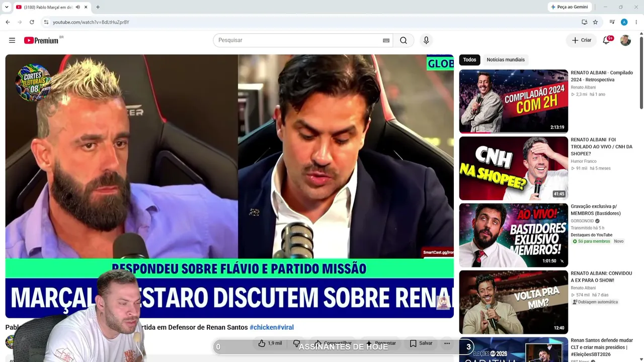644x362 pixels.
Task: Open 'CONVIDOU A EX PARA O SHOW' title
Action: 601,277
